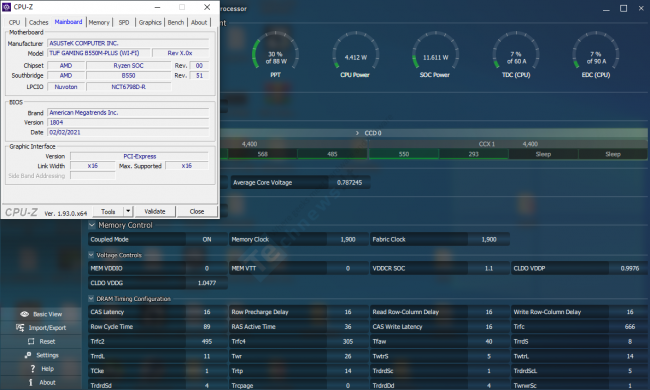Click the Close button in CPU-Z

coord(197,211)
